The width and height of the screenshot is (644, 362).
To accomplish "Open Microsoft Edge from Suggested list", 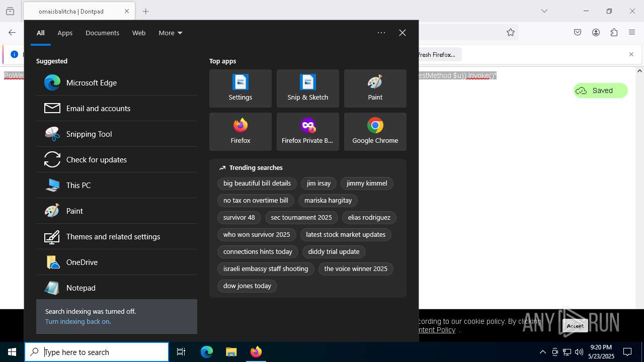I will 117,82.
